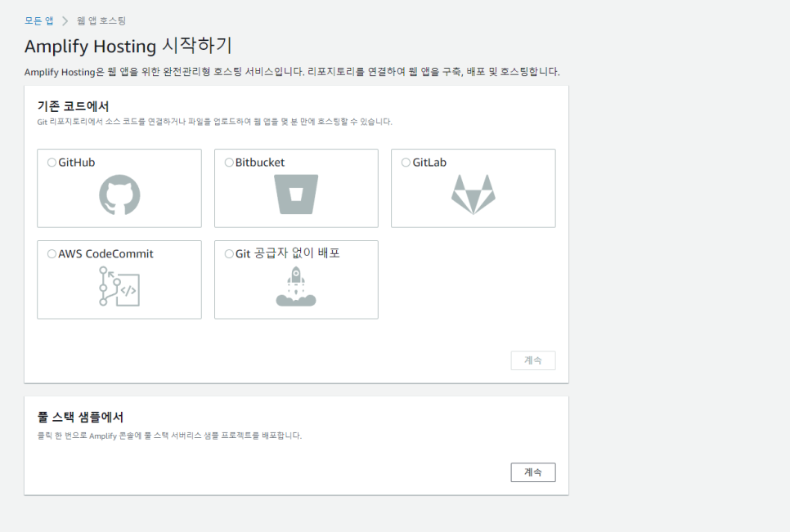The image size is (790, 532).
Task: Select the AWS CodeCommit radio button
Action: pos(52,253)
